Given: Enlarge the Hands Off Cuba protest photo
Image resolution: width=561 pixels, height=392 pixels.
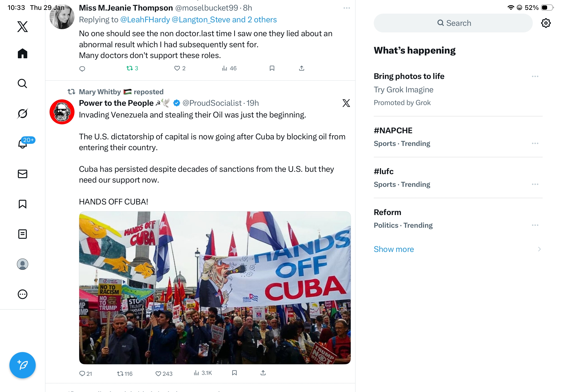Looking at the screenshot, I should 215,288.
